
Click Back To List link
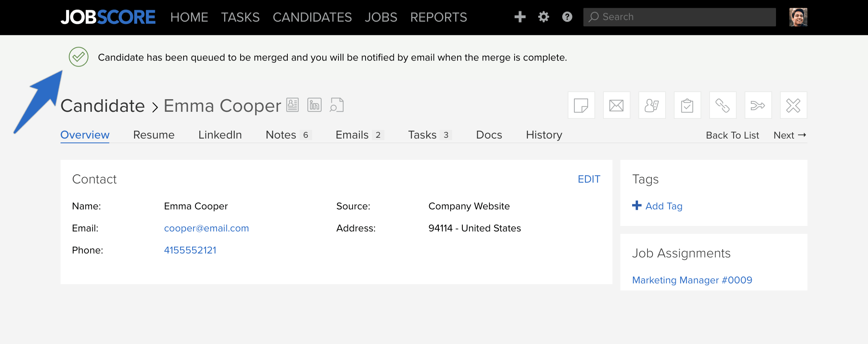[x=732, y=135]
